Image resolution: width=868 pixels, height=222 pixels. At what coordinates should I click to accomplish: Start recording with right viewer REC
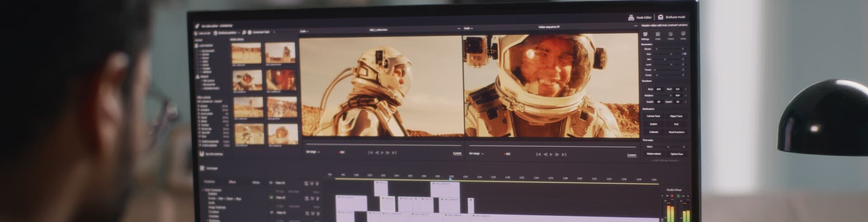(507, 154)
